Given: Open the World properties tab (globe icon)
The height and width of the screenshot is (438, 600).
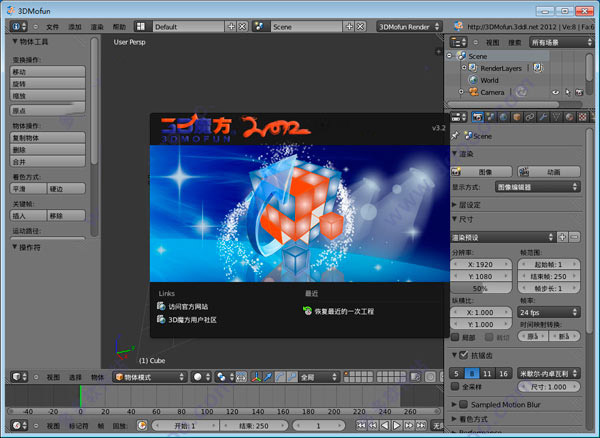Looking at the screenshot, I should 504,117.
